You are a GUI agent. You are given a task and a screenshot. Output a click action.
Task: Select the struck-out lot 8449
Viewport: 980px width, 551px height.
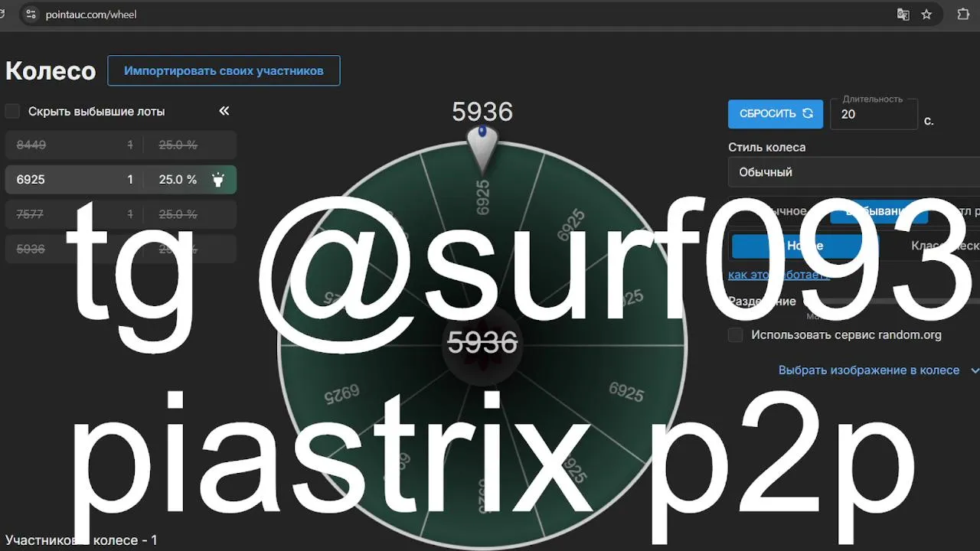pos(121,145)
